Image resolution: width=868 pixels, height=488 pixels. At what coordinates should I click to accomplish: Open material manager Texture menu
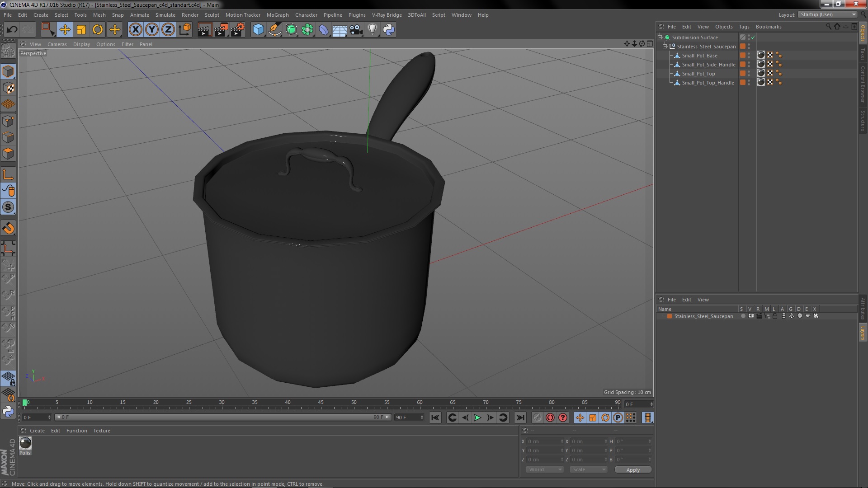[x=101, y=431]
